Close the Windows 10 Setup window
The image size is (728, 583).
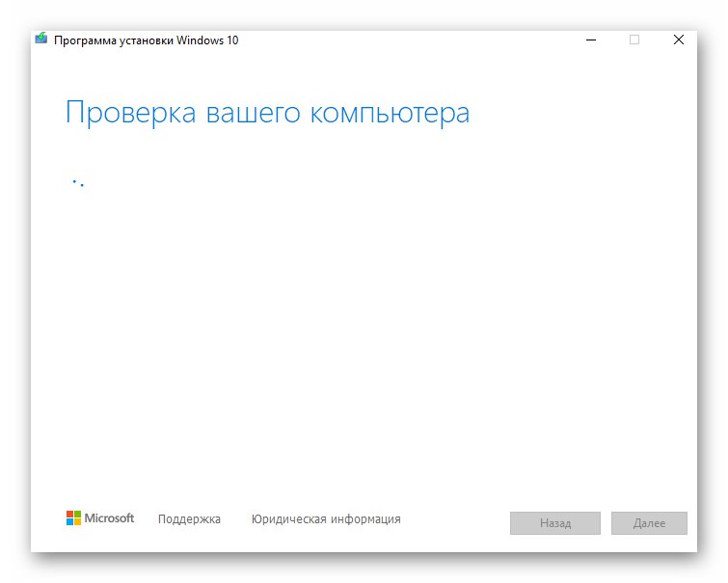678,40
